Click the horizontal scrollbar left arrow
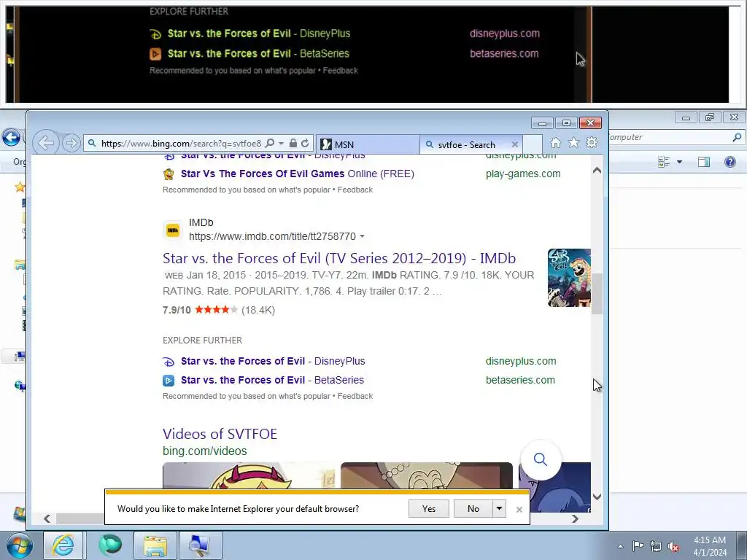This screenshot has width=747, height=560. (47, 518)
